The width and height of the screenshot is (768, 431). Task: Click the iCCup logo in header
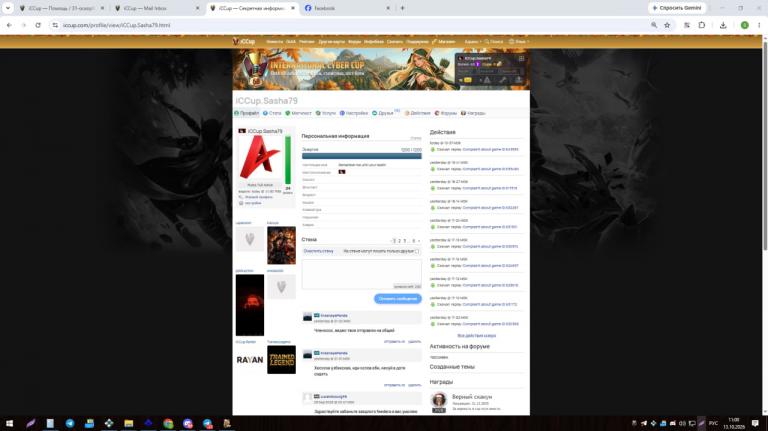coord(244,42)
